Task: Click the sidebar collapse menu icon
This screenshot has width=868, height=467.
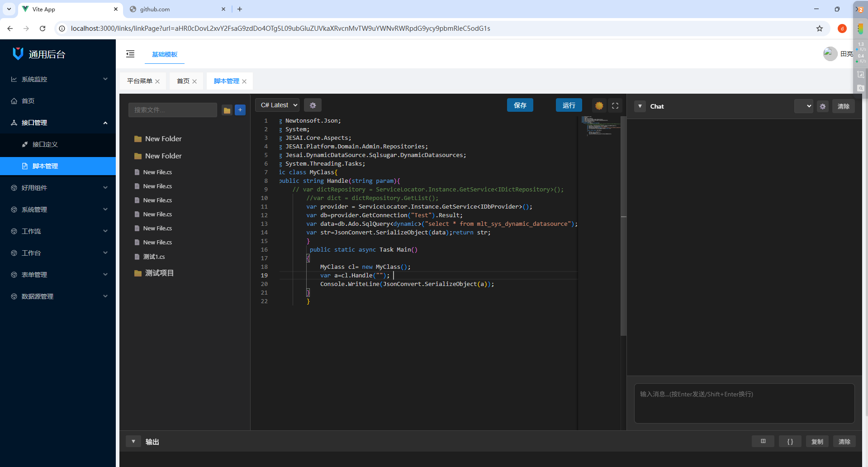Action: click(130, 54)
